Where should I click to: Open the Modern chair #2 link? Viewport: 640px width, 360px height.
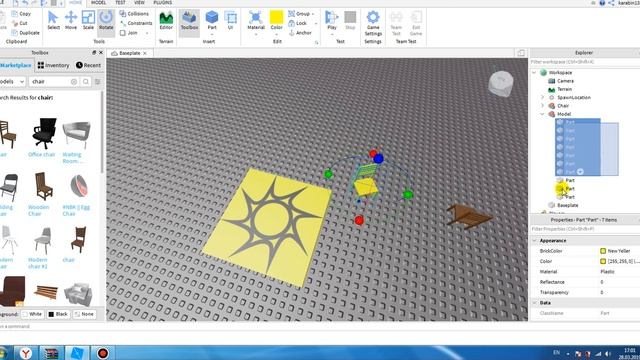coord(38,263)
